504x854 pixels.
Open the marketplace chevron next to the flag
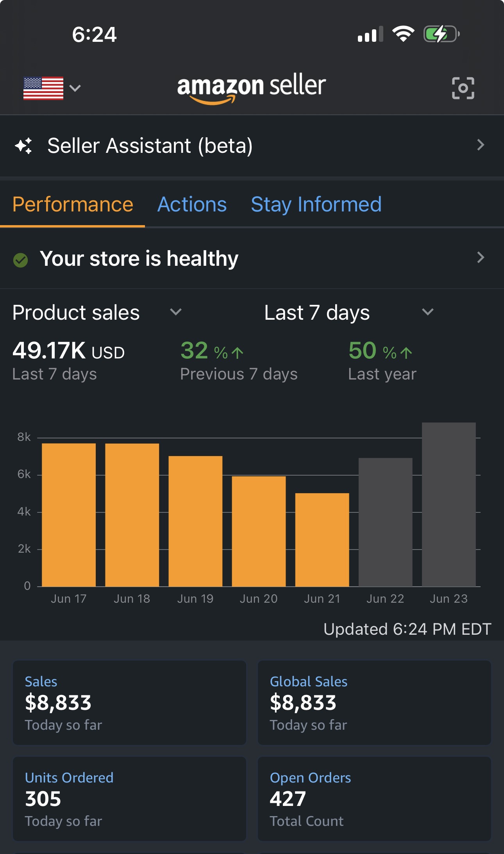[x=75, y=88]
